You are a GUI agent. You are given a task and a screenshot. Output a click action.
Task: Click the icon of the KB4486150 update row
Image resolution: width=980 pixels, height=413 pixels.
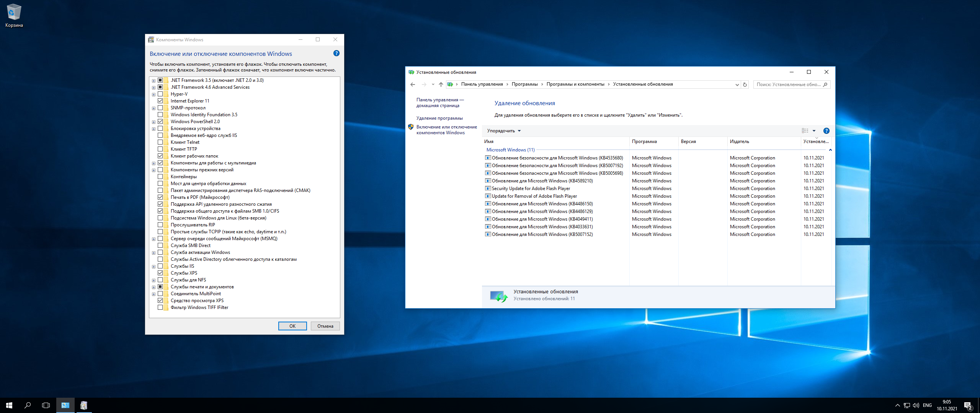488,204
